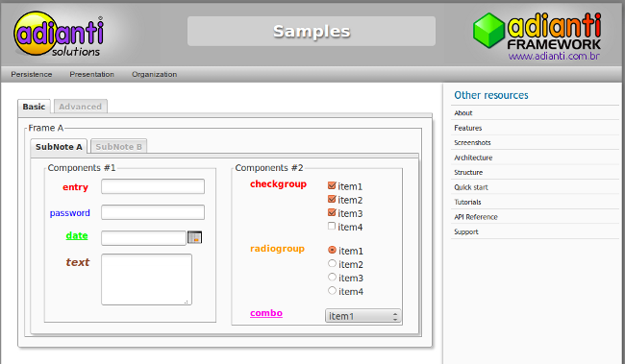Uncheck item1 in the checkgroup
The height and width of the screenshot is (364, 625).
point(332,185)
